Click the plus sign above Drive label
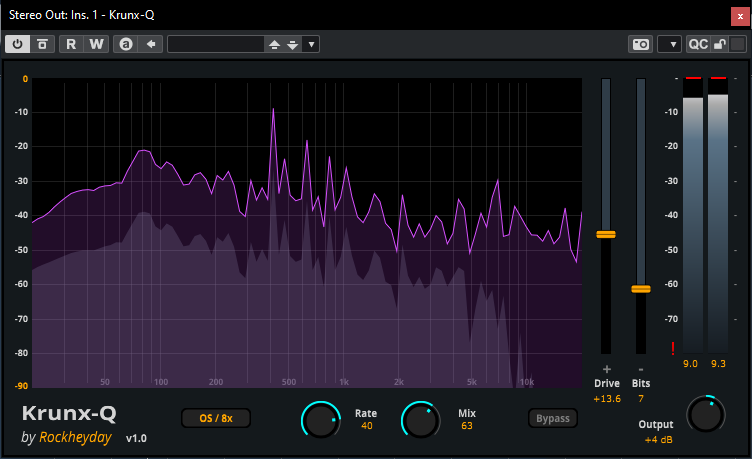The width and height of the screenshot is (752, 459). point(607,369)
